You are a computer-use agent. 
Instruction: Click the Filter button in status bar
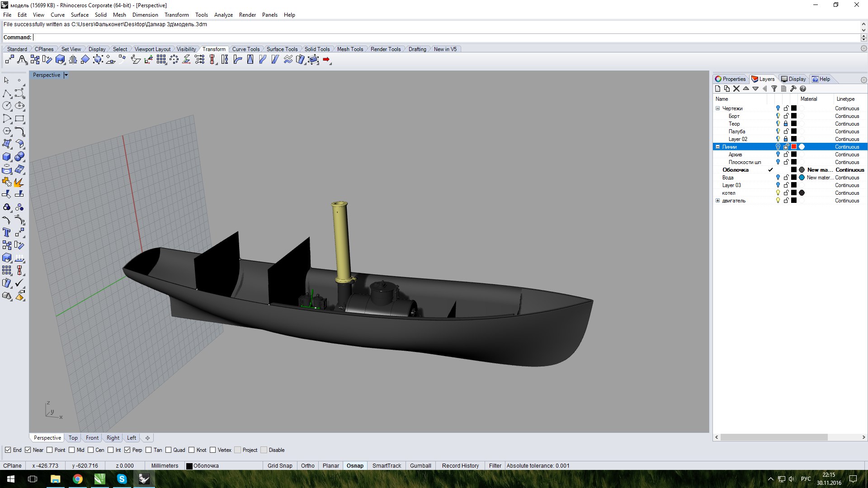pyautogui.click(x=495, y=466)
